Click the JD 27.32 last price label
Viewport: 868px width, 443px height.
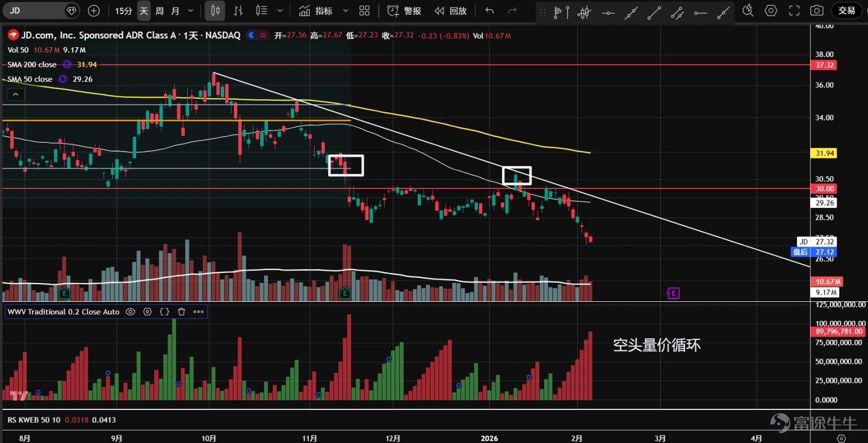(816, 242)
